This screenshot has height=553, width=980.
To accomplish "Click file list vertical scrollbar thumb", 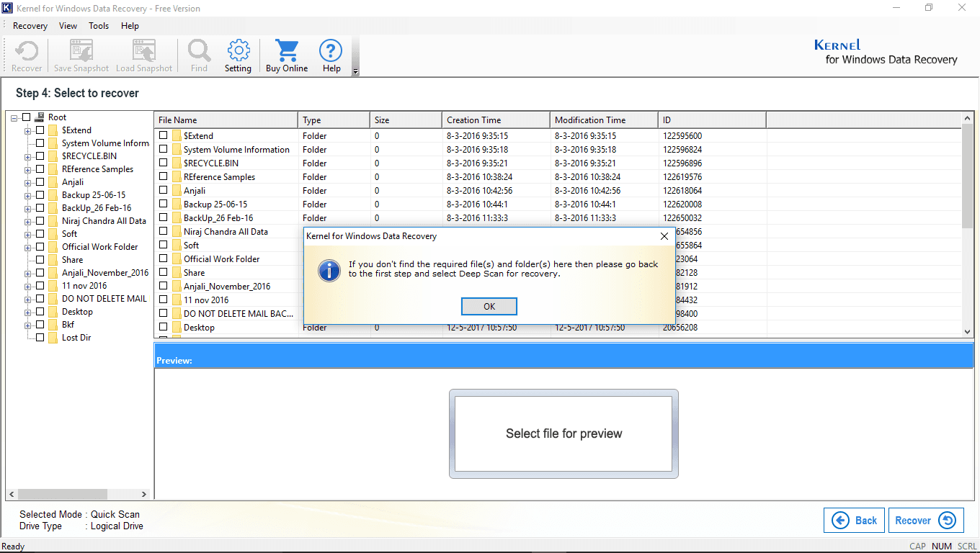I will pyautogui.click(x=968, y=176).
